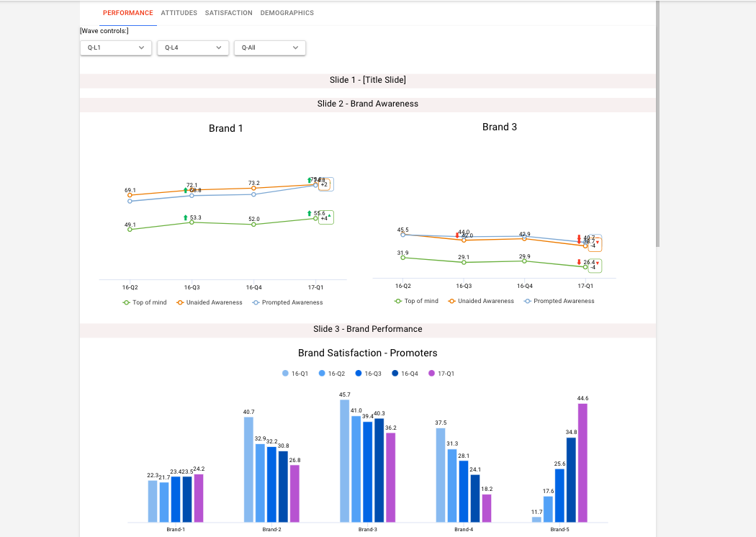Toggle Unaided Awareness in Brand 3 legend
756x537 pixels.
480,301
